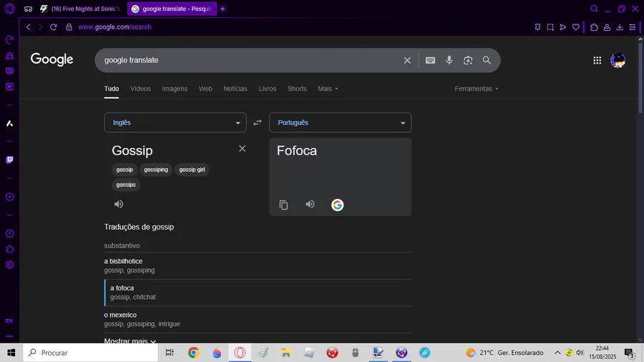Submit search with magnifier icon

(x=487, y=60)
